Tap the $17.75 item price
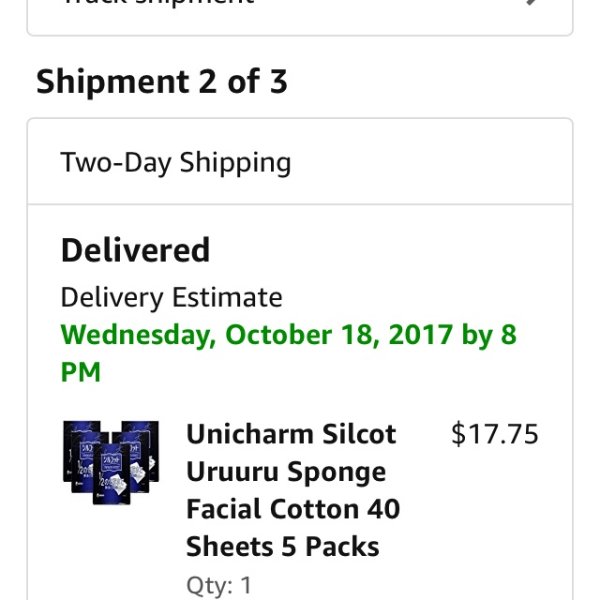The width and height of the screenshot is (600, 600). pos(494,434)
